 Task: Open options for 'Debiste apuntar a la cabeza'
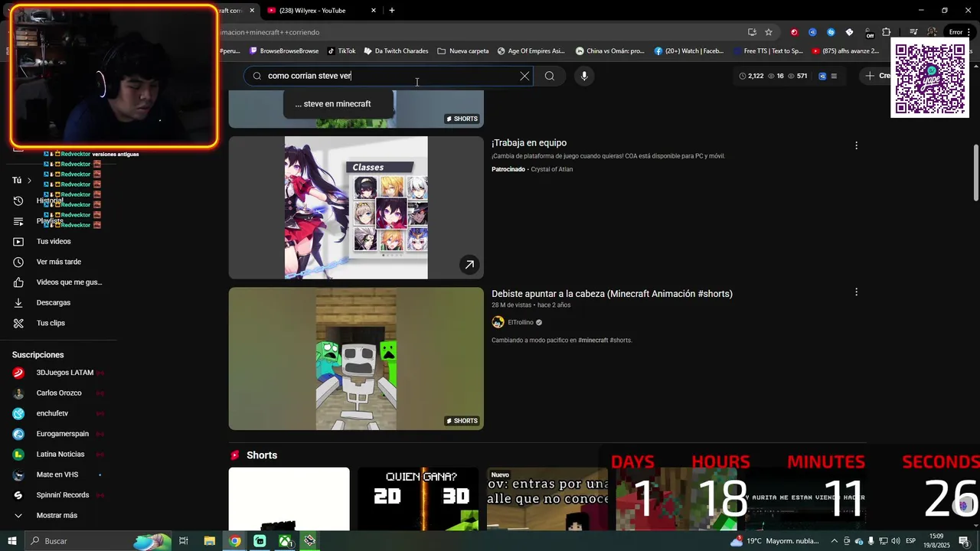tap(856, 292)
